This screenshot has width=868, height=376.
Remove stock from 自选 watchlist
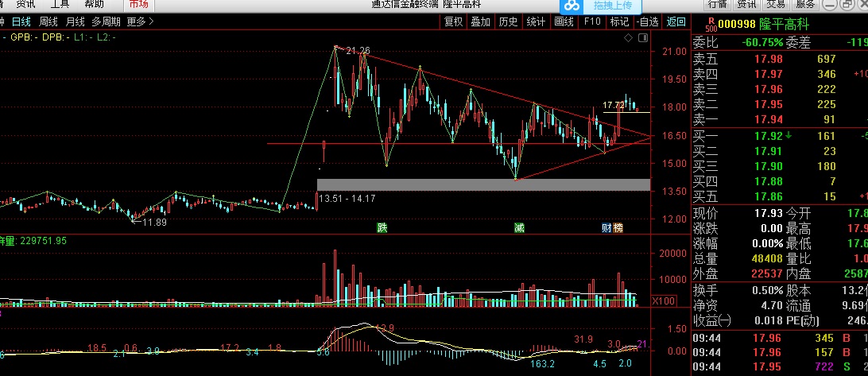648,21
